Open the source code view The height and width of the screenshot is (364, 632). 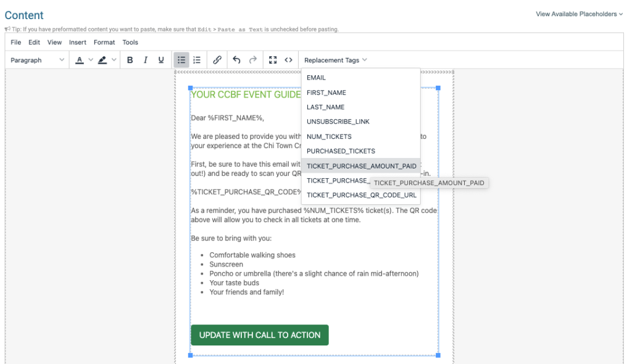(289, 60)
